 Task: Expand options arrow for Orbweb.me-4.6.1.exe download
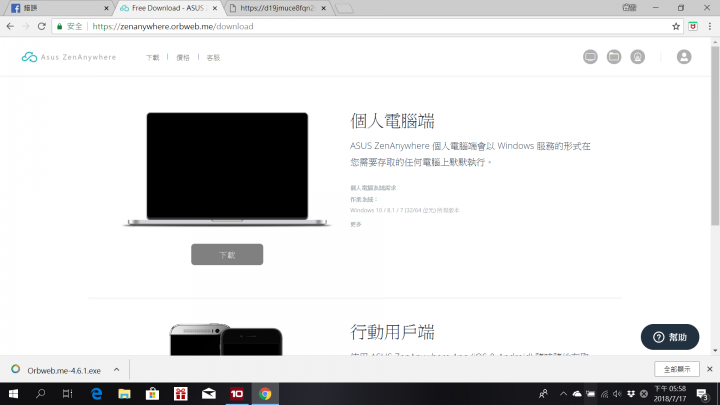point(117,370)
